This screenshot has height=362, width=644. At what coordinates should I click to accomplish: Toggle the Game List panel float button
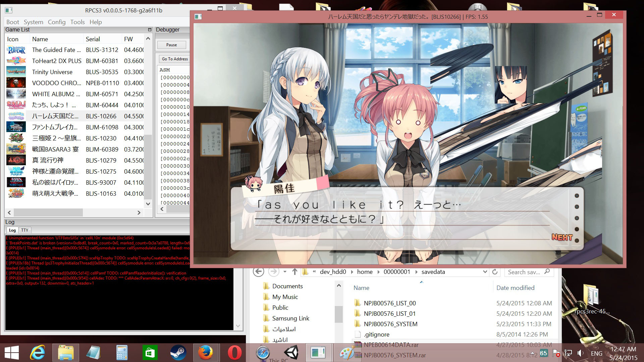(150, 30)
